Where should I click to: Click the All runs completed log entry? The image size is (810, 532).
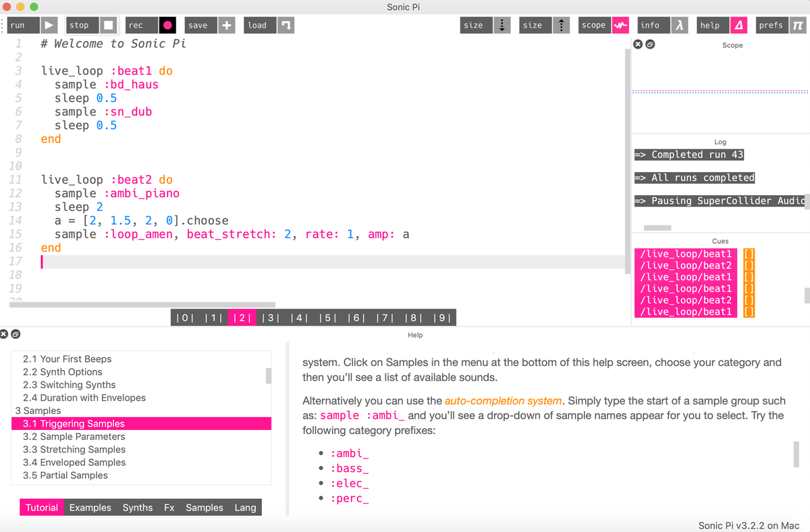click(x=695, y=178)
